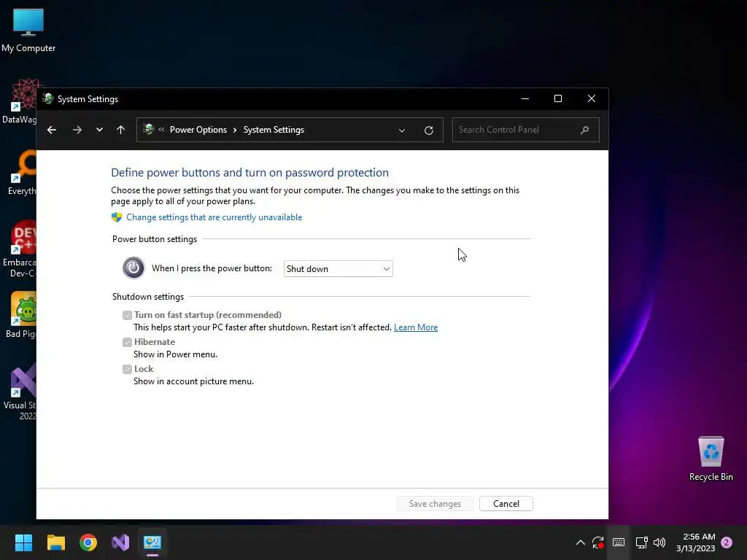Open the power button action dropdown
This screenshot has width=747, height=560.
[x=338, y=268]
